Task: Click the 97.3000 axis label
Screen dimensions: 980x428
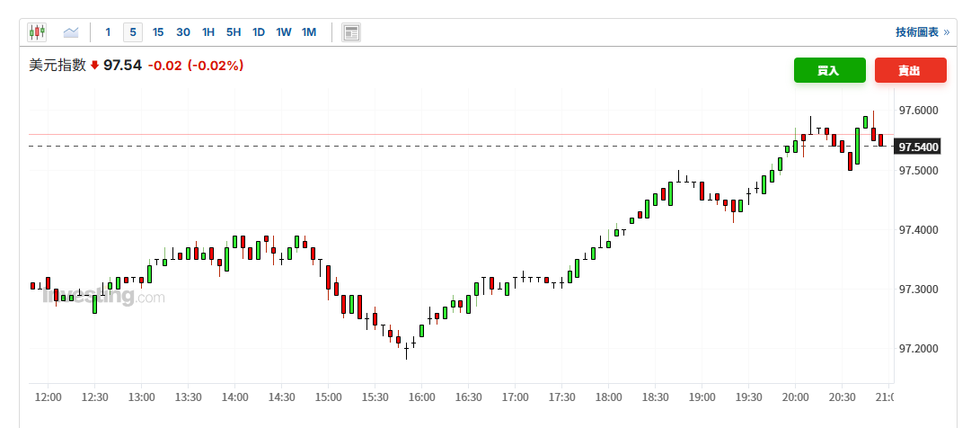Action: pyautogui.click(x=919, y=290)
